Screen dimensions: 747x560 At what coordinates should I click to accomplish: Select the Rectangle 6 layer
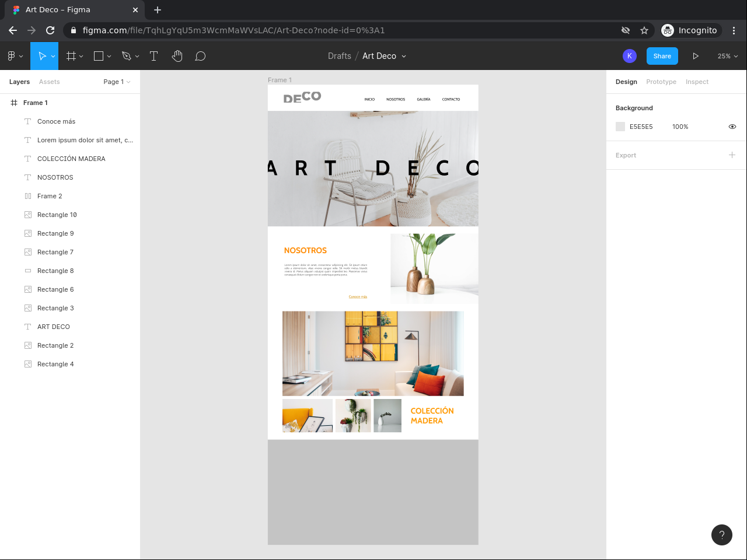(x=70, y=289)
